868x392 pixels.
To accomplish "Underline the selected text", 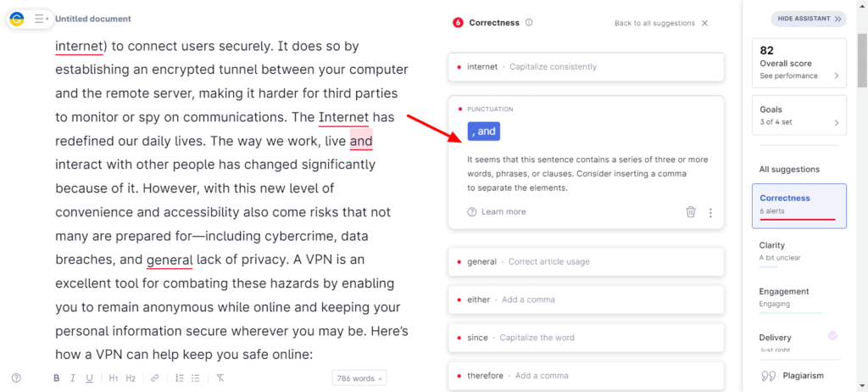I will [x=90, y=378].
